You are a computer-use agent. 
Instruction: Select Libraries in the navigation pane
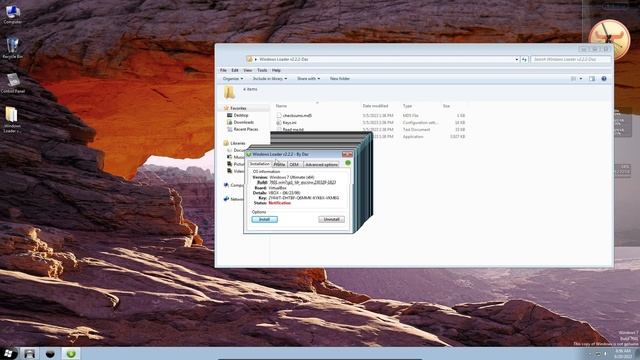click(238, 143)
